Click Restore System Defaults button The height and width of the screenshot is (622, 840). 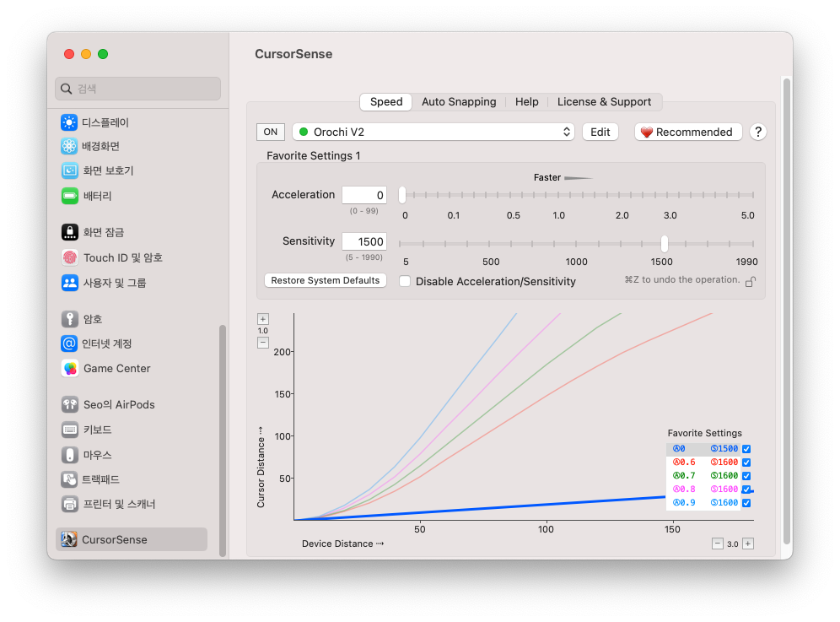click(x=326, y=280)
